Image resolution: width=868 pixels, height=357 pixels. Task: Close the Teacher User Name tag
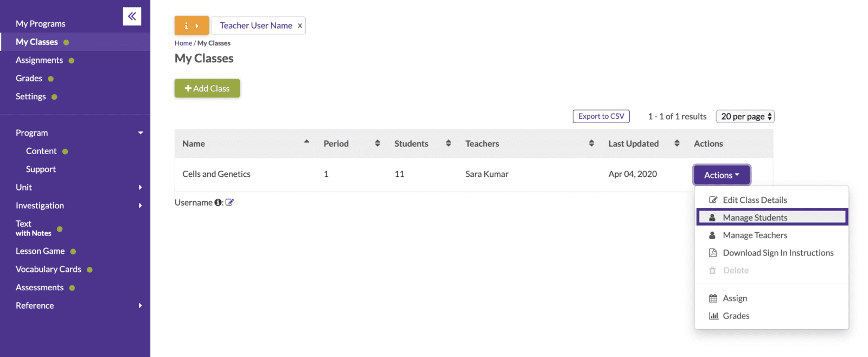[299, 25]
